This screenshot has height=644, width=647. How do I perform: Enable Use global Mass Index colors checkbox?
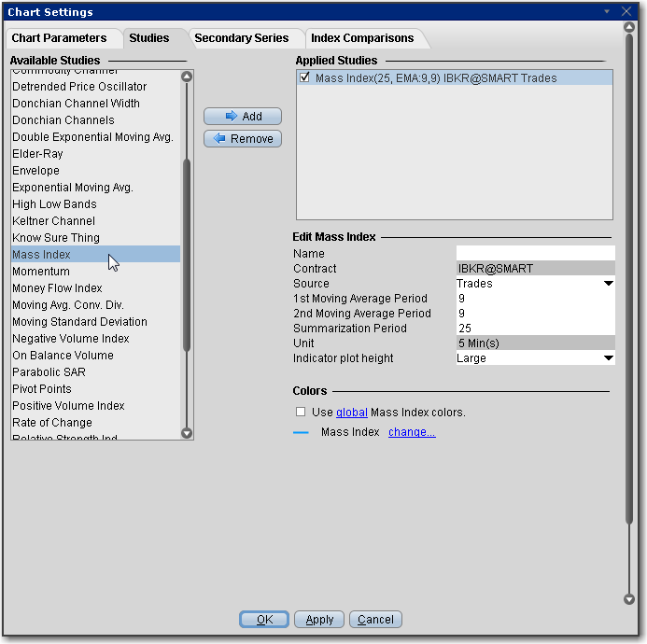(x=300, y=412)
